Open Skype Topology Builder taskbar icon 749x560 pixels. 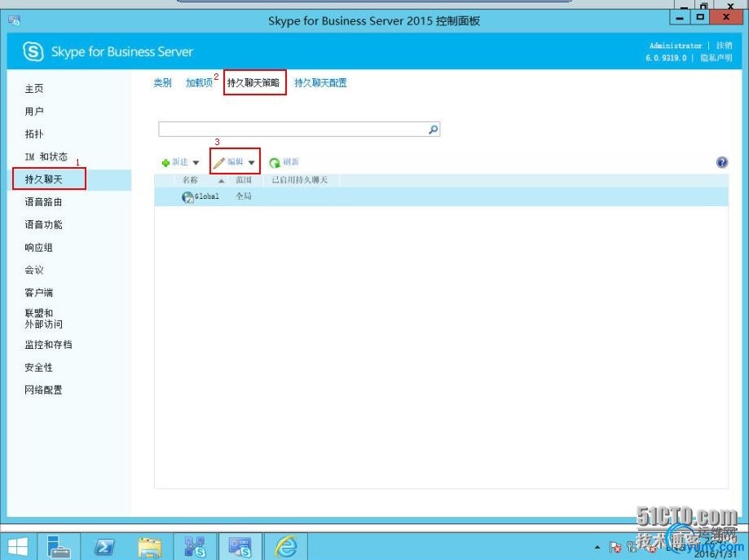click(195, 547)
